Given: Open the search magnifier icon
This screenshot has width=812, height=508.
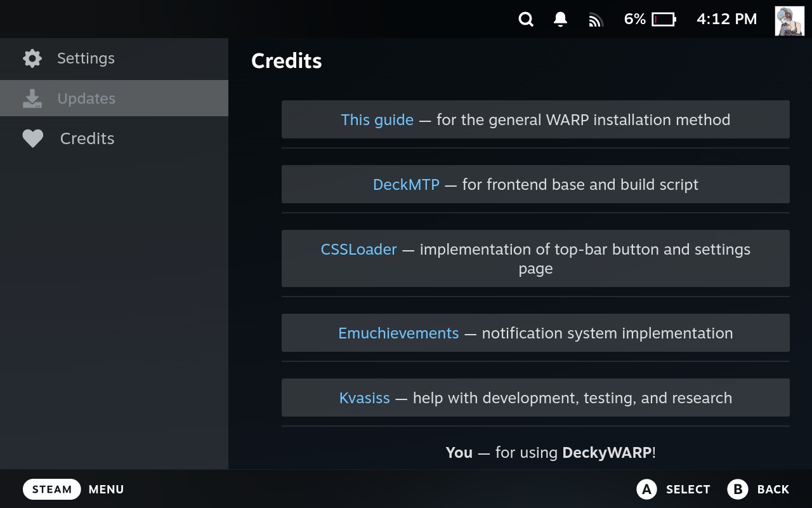Looking at the screenshot, I should 526,20.
